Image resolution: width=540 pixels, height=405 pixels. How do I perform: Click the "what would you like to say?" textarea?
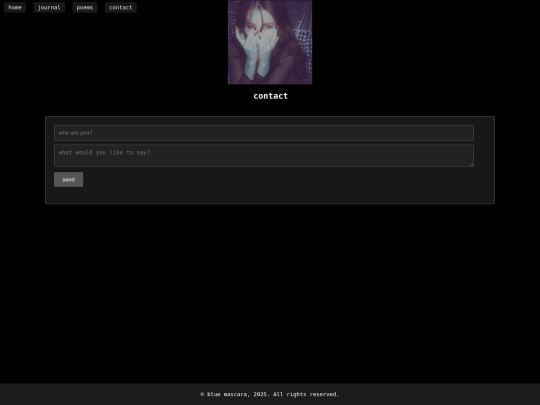(264, 156)
